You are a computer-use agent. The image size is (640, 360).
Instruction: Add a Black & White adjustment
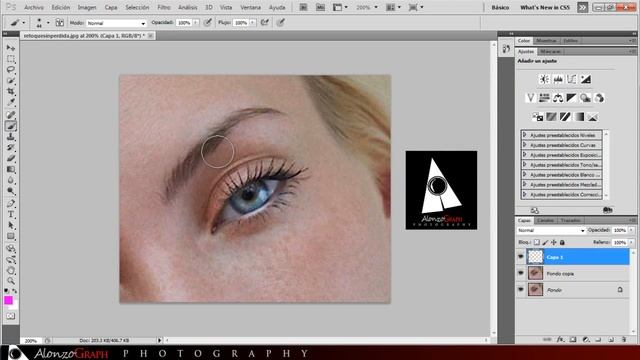pyautogui.click(x=571, y=98)
